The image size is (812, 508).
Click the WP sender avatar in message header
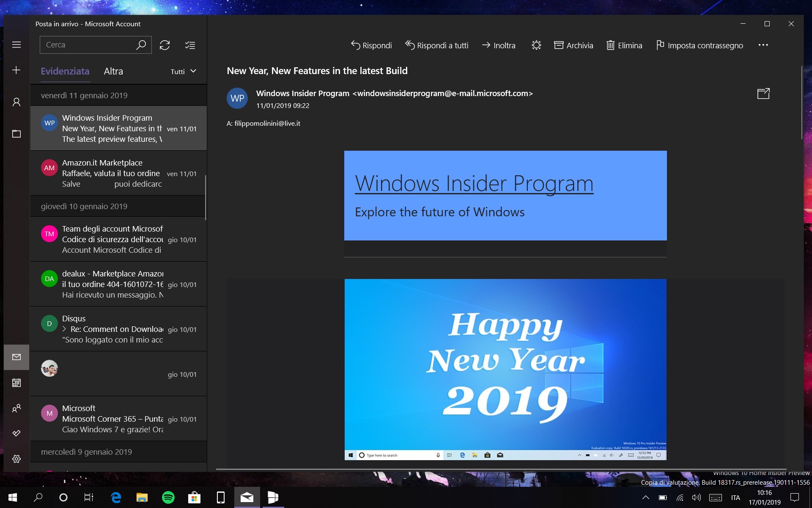coord(237,98)
